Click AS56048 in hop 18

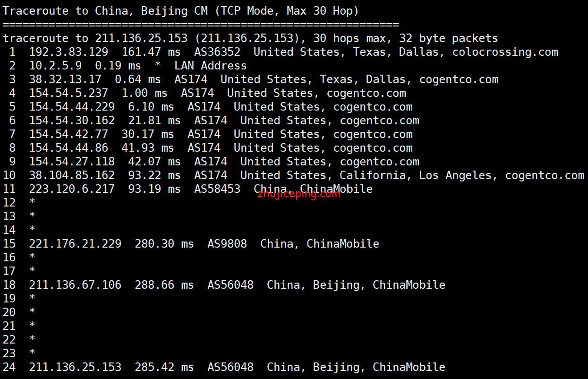[x=230, y=285]
